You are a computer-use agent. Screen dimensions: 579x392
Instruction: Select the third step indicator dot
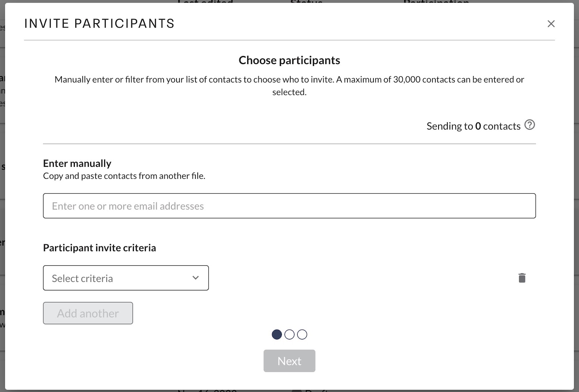pyautogui.click(x=302, y=334)
